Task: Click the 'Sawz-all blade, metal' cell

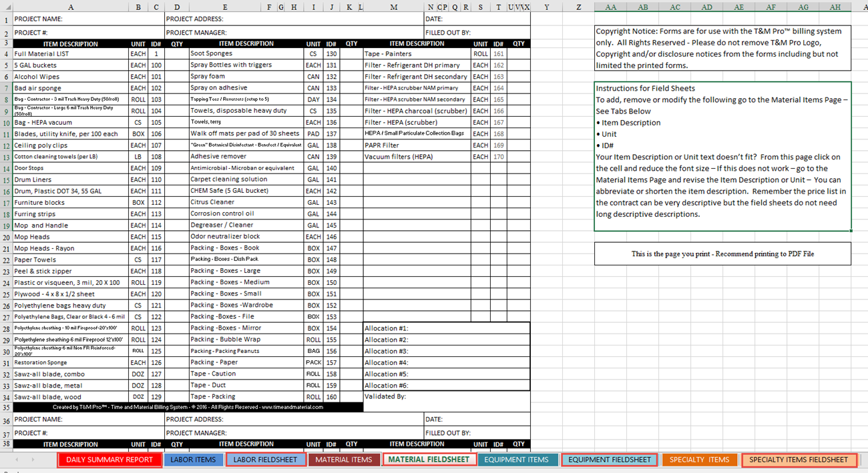Action: pos(71,385)
